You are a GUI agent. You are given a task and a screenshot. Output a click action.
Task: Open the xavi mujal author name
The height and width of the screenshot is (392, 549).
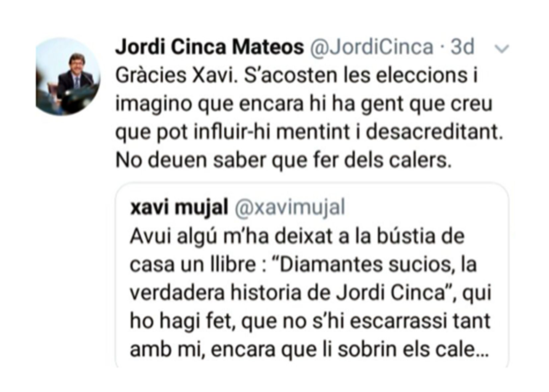pos(179,207)
